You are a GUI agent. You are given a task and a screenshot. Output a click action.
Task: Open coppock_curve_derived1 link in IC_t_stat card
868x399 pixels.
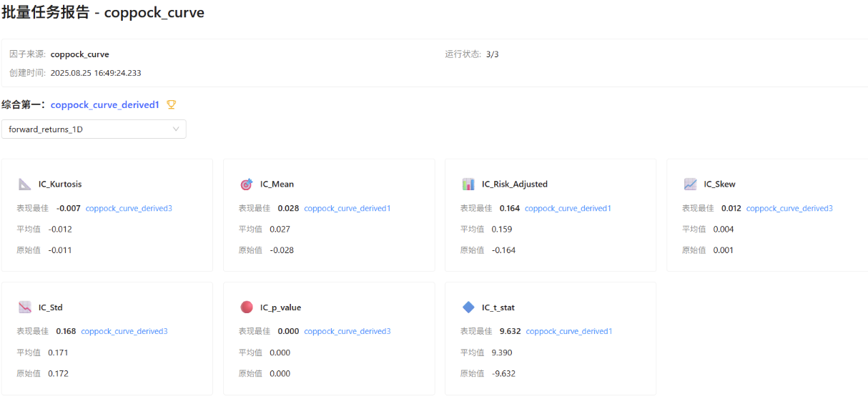(x=568, y=331)
